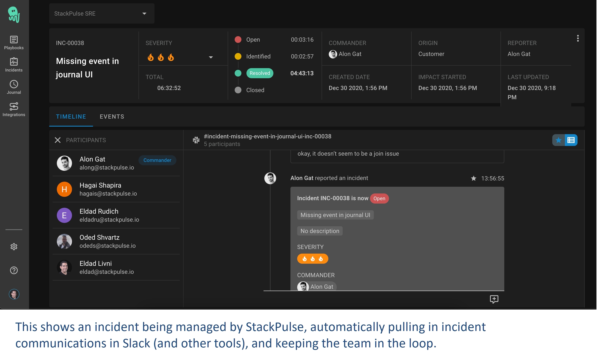Toggle the list timeline view
The image size is (599, 364).
point(571,140)
